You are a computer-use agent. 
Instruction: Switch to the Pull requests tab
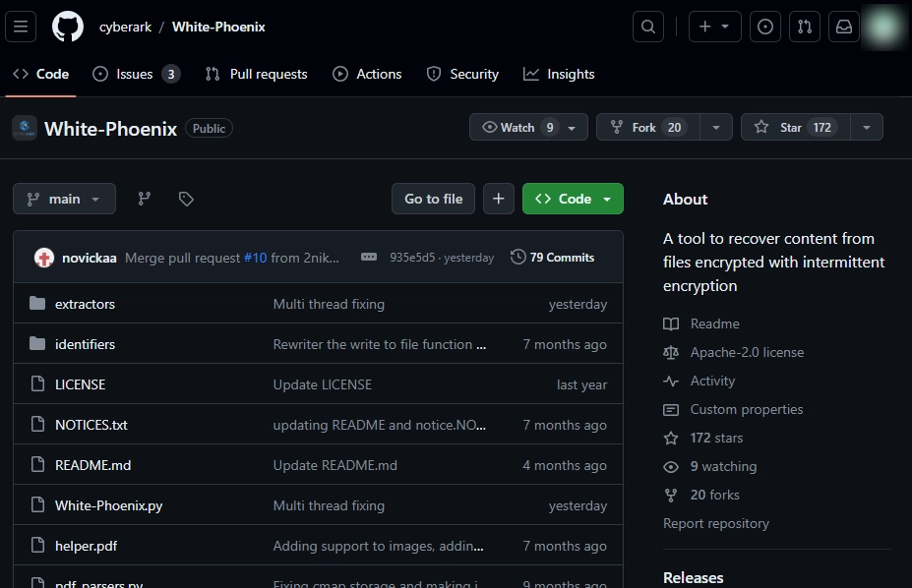[257, 74]
